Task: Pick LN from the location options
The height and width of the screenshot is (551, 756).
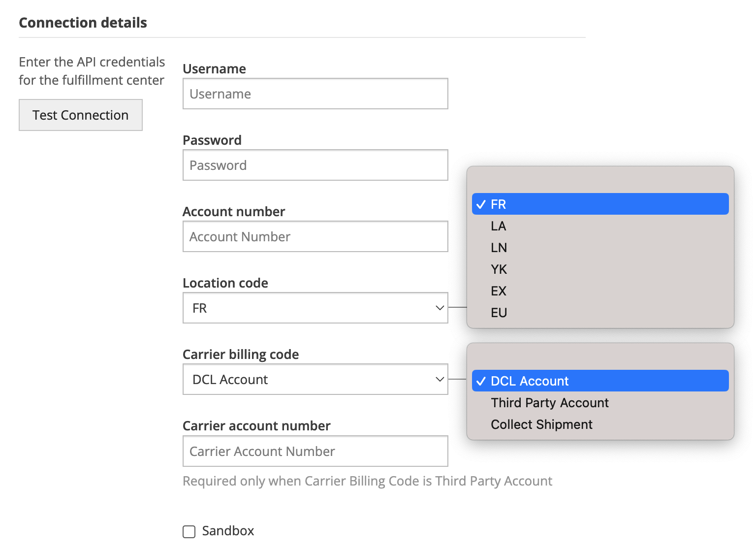Action: [499, 248]
